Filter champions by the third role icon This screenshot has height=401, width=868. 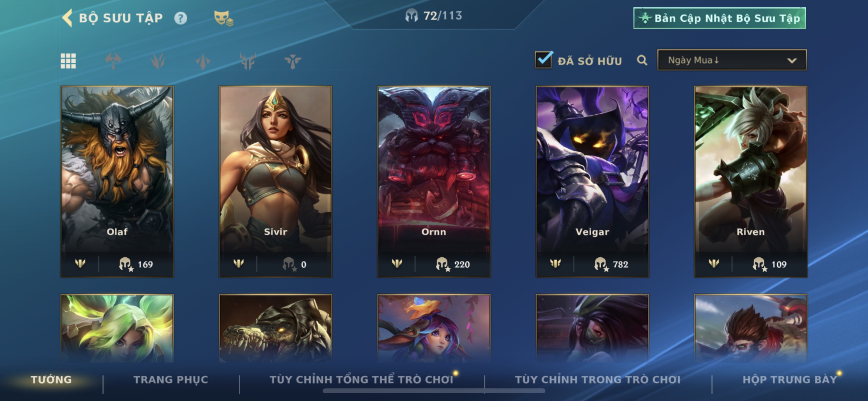pos(203,61)
